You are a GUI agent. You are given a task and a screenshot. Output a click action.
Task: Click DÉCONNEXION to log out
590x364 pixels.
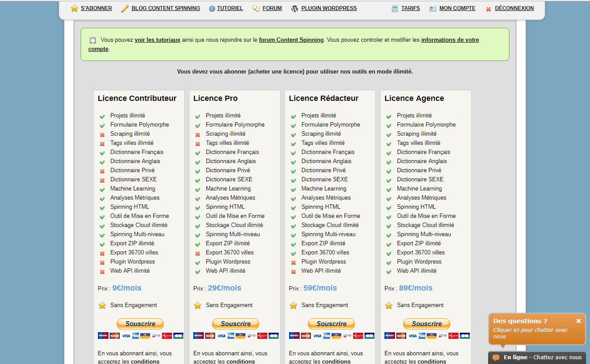pos(514,8)
